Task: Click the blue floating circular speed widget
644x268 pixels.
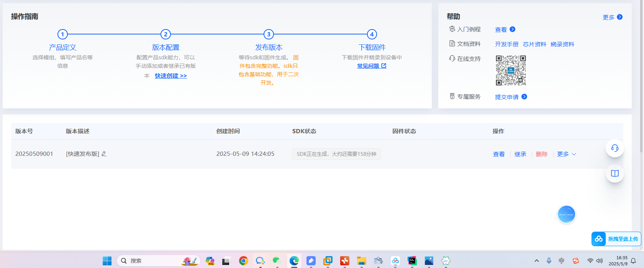Action: pos(566,214)
